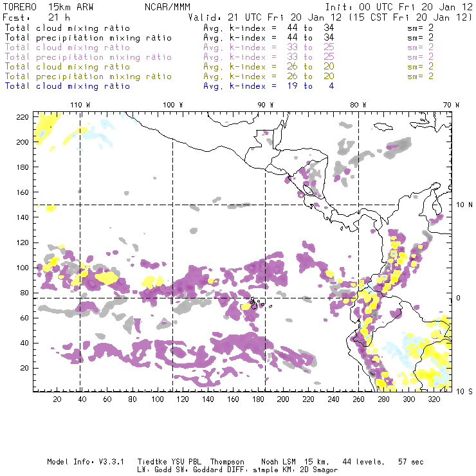Click "20" on the bottom grid axis

coord(57,399)
